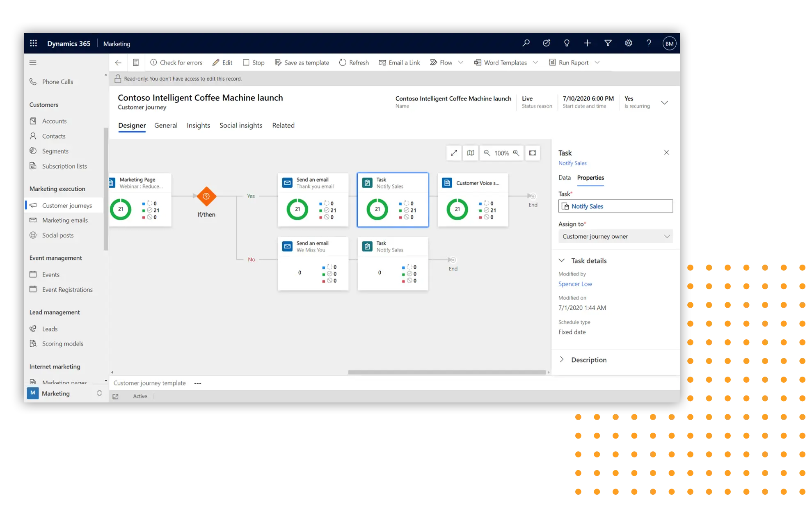Click the Customer Voice survey tile
812x521 pixels.
[x=473, y=200]
